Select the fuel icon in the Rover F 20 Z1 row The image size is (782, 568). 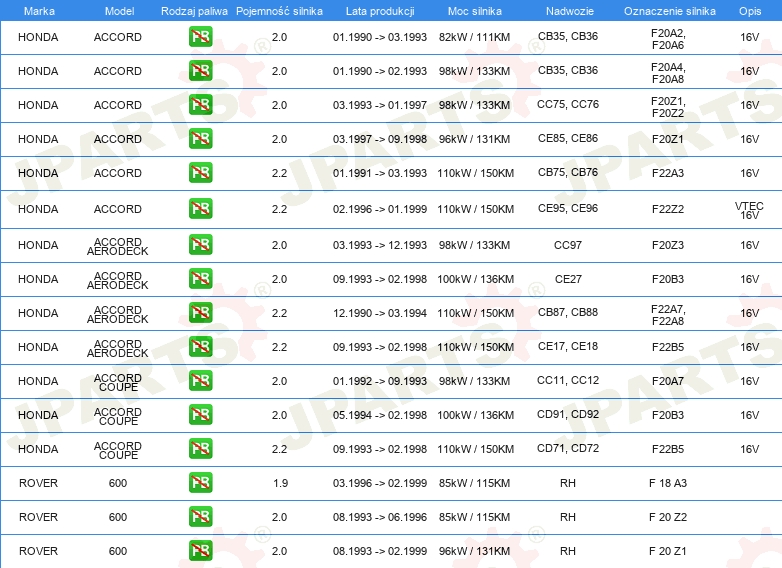(200, 550)
